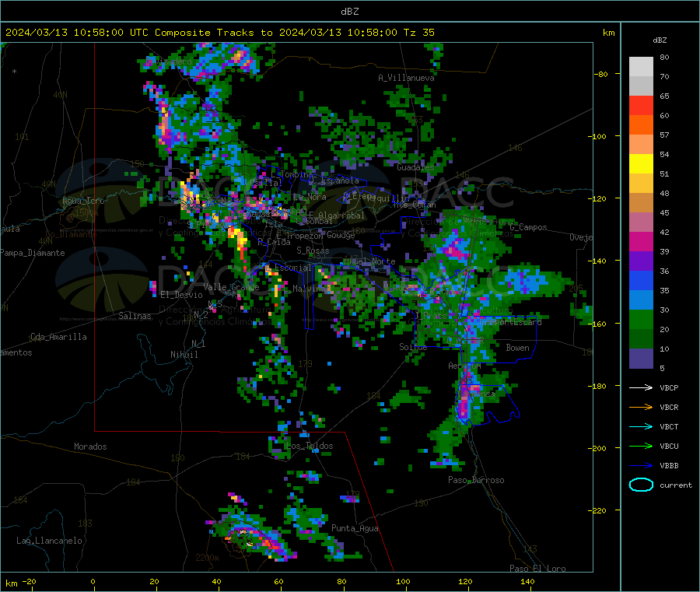Click the blue VBBB arrow in legend
700x592 pixels.
pos(641,466)
